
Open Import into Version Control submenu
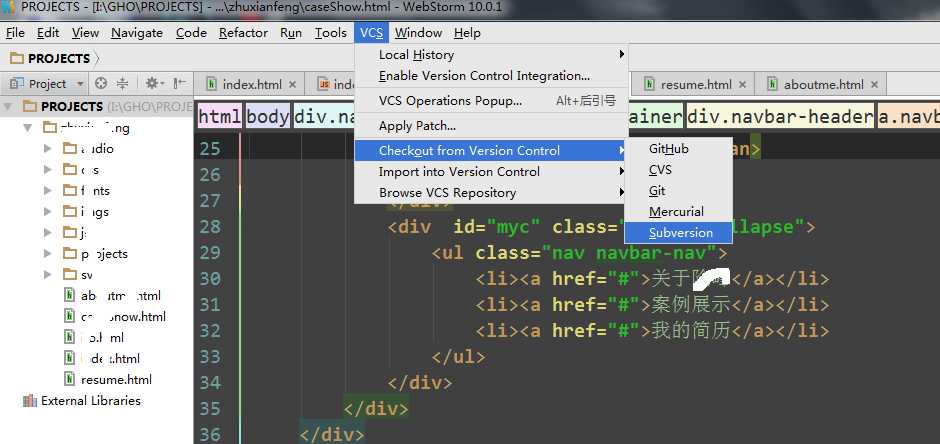492,172
